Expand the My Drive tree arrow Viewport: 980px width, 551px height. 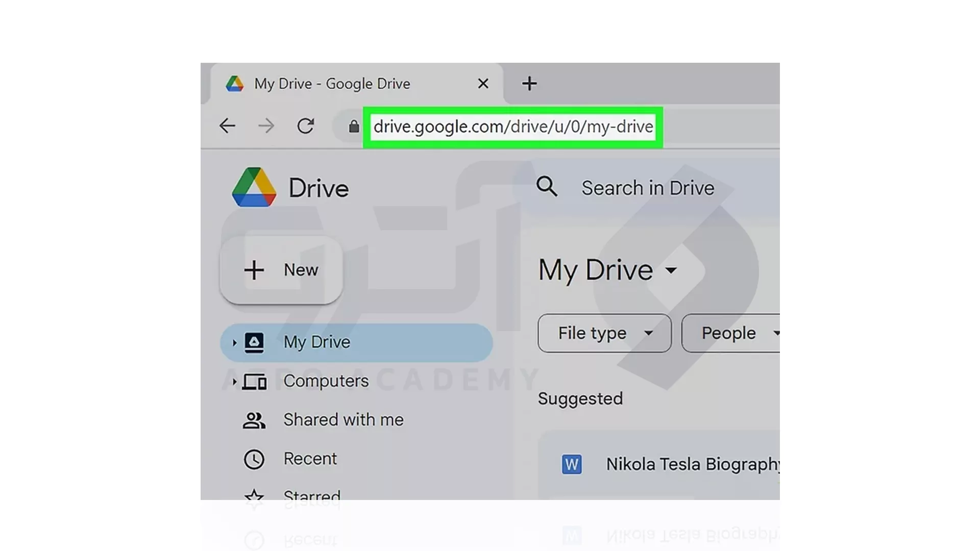tap(234, 343)
